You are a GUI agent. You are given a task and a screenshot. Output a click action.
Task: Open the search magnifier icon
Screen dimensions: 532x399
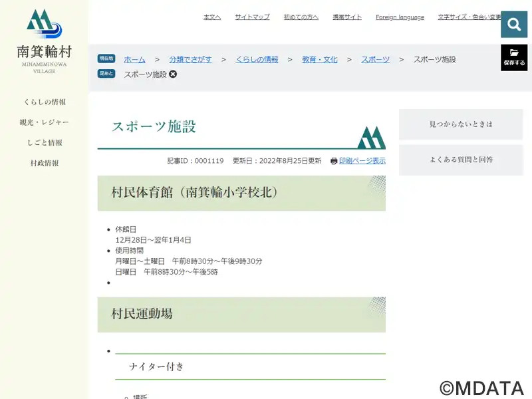(x=514, y=24)
